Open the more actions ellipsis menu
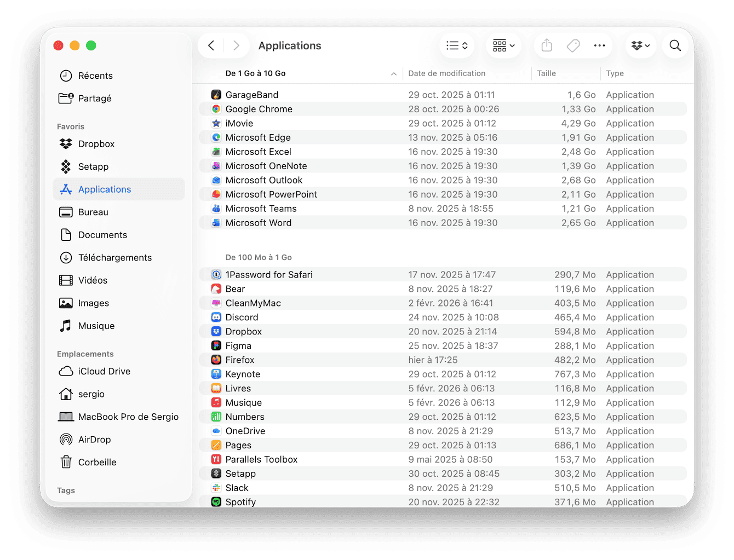The height and width of the screenshot is (560, 734). tap(599, 45)
